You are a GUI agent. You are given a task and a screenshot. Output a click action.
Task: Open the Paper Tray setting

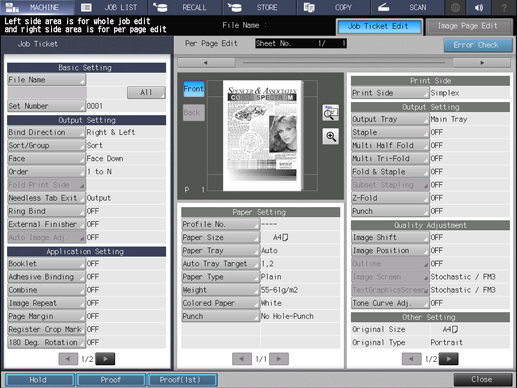point(220,251)
